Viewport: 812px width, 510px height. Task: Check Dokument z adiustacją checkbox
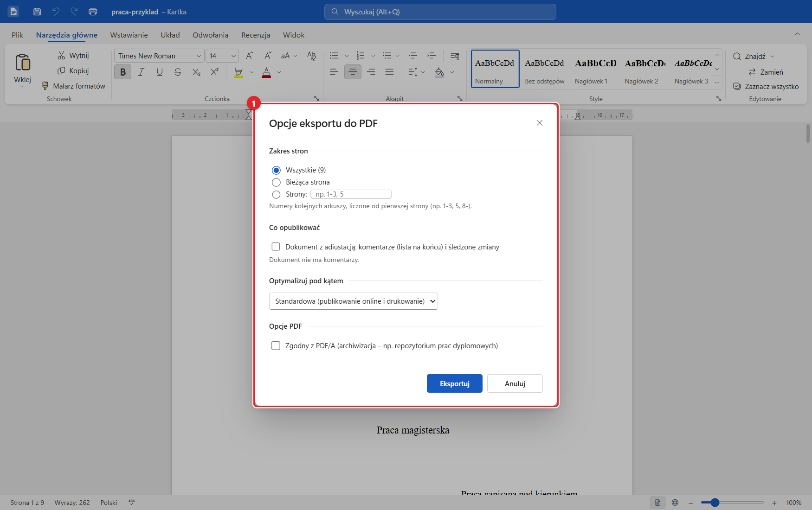coord(276,247)
